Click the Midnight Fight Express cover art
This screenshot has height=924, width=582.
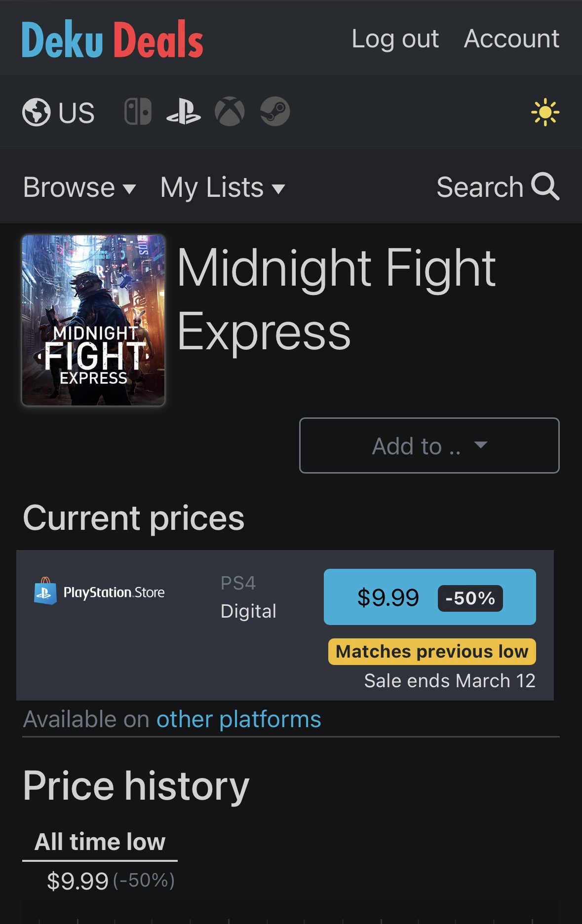pos(93,320)
